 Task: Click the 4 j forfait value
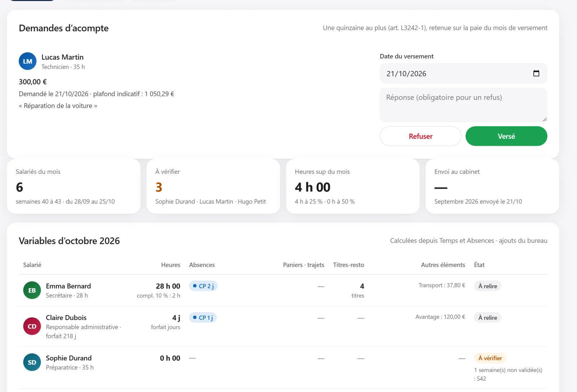[176, 318]
